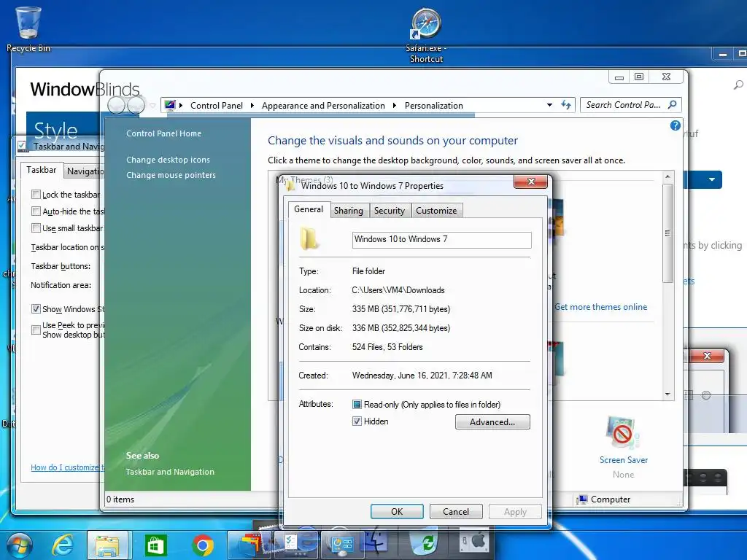Open the recent pages dropdown beside navigation buttons
The width and height of the screenshot is (747, 560).
coord(152,105)
